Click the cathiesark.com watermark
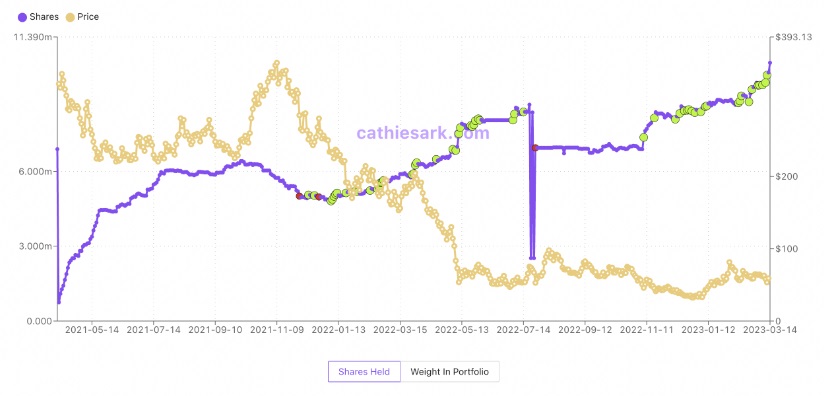824x396 pixels. pos(423,133)
